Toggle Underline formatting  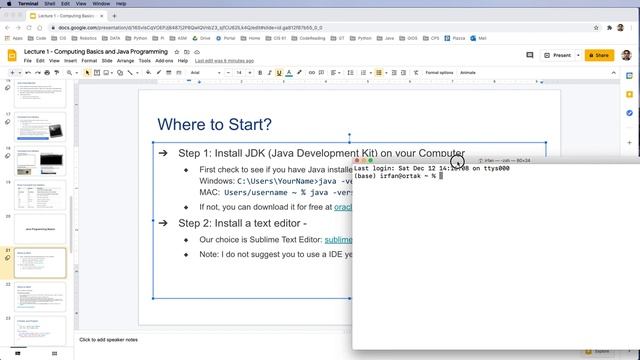279,73
